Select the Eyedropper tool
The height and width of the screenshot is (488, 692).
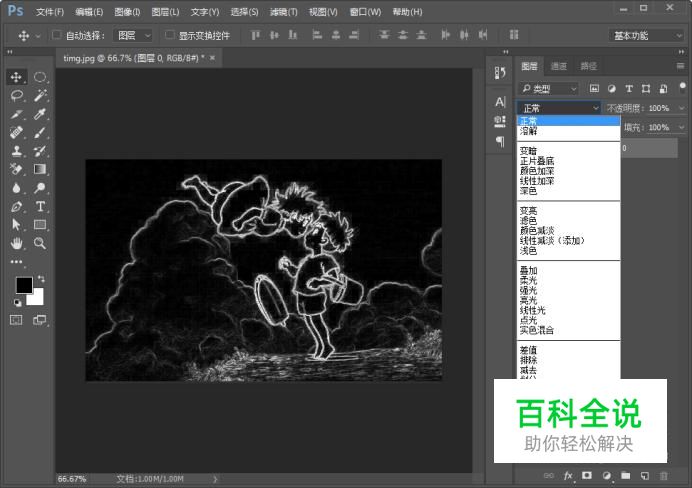click(x=40, y=114)
